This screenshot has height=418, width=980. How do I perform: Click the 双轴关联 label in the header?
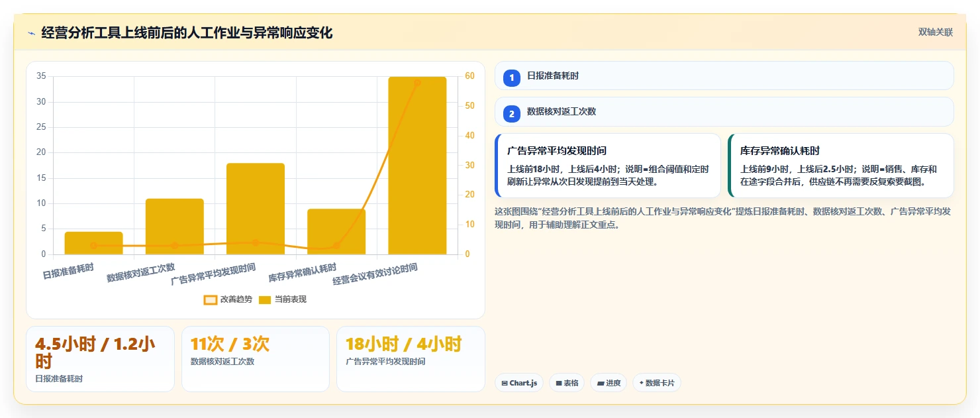tap(935, 32)
